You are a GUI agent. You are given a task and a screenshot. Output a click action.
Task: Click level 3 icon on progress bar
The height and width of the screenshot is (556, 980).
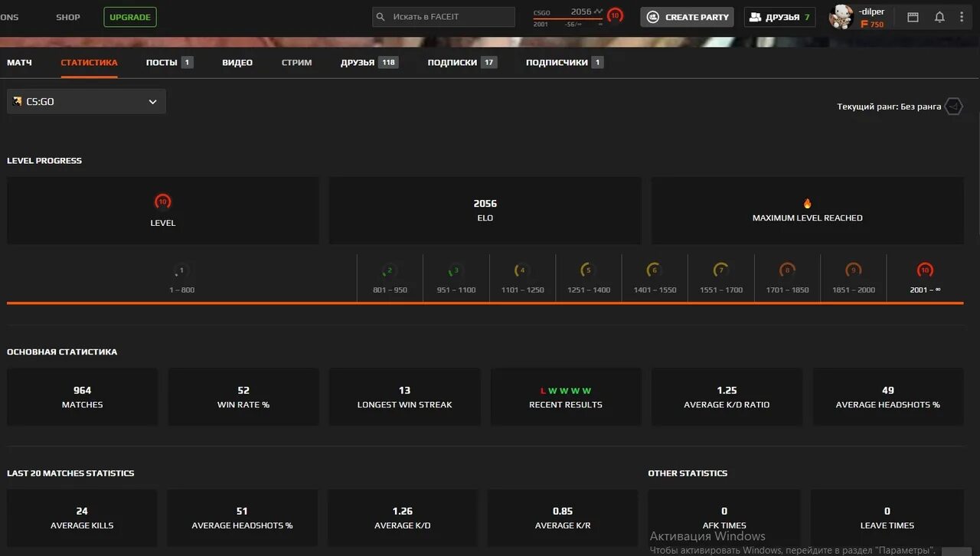(x=456, y=270)
